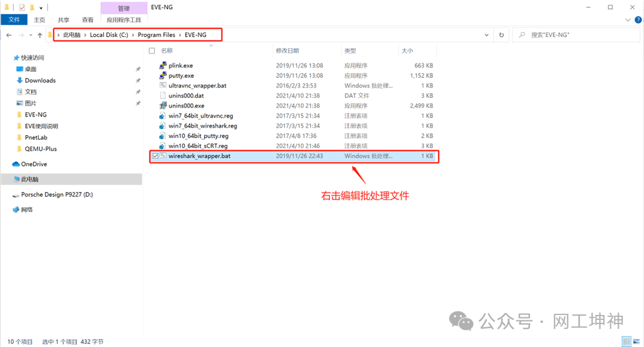Open the QEMU-Plus folder in sidebar
The height and width of the screenshot is (347, 644).
point(40,149)
